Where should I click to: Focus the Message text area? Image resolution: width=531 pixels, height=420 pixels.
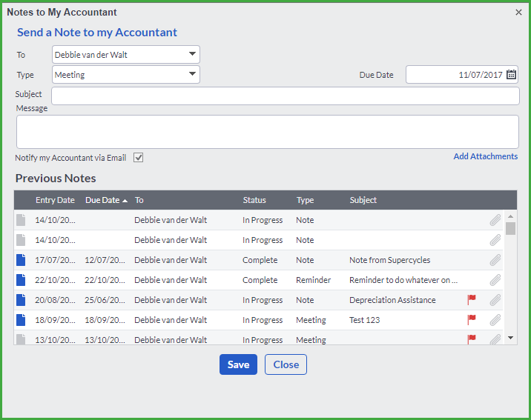point(268,132)
